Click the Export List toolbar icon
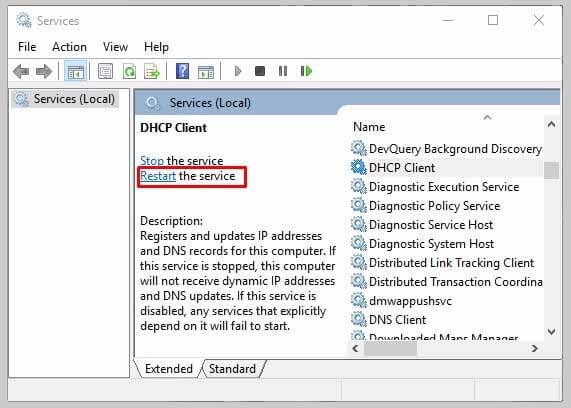Image resolution: width=571 pixels, height=408 pixels. (x=152, y=71)
